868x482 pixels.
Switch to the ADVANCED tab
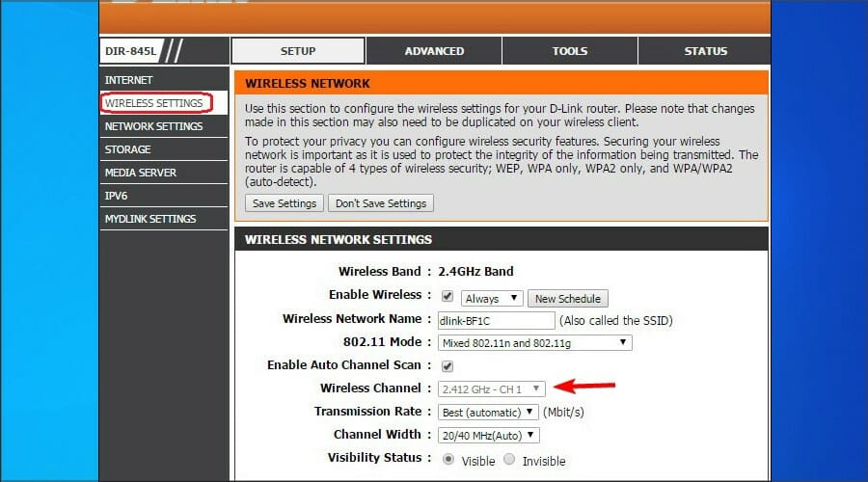(x=434, y=51)
